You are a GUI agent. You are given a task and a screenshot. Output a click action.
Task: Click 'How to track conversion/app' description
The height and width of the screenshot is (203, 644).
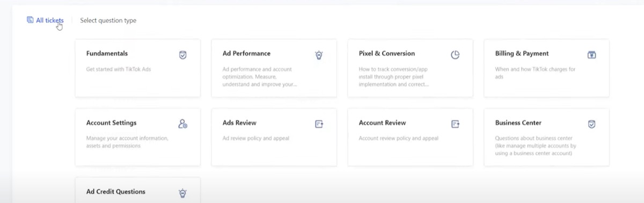(x=394, y=77)
